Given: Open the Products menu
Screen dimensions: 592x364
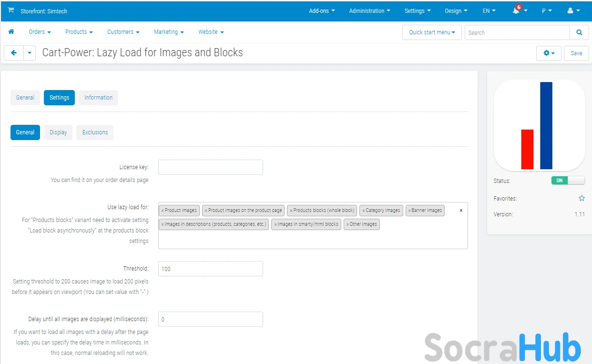Looking at the screenshot, I should click(79, 32).
